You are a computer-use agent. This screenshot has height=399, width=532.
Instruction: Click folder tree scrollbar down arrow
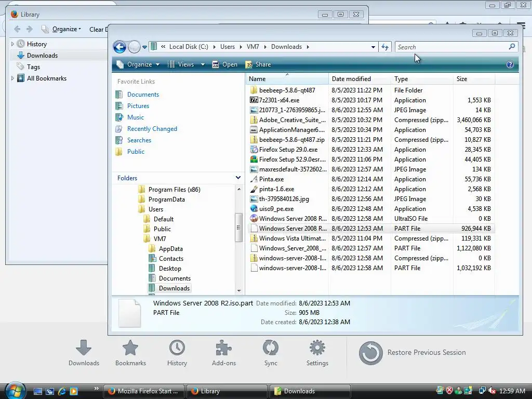coord(239,291)
